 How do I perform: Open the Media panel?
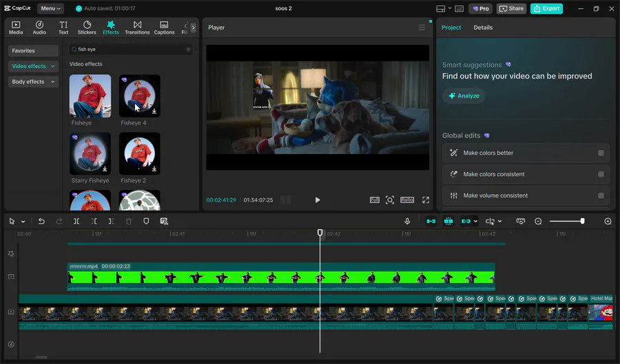(16, 28)
